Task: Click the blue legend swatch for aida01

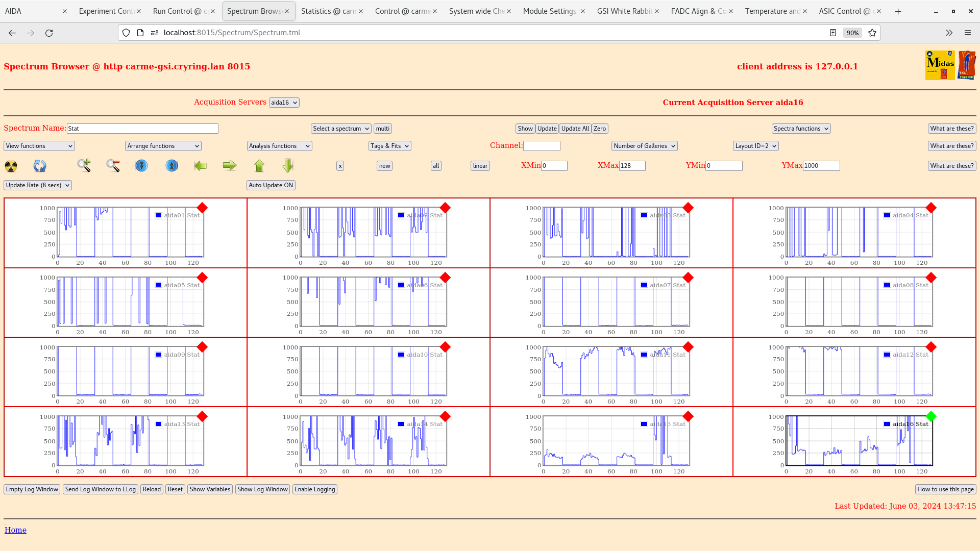Action: [x=159, y=215]
